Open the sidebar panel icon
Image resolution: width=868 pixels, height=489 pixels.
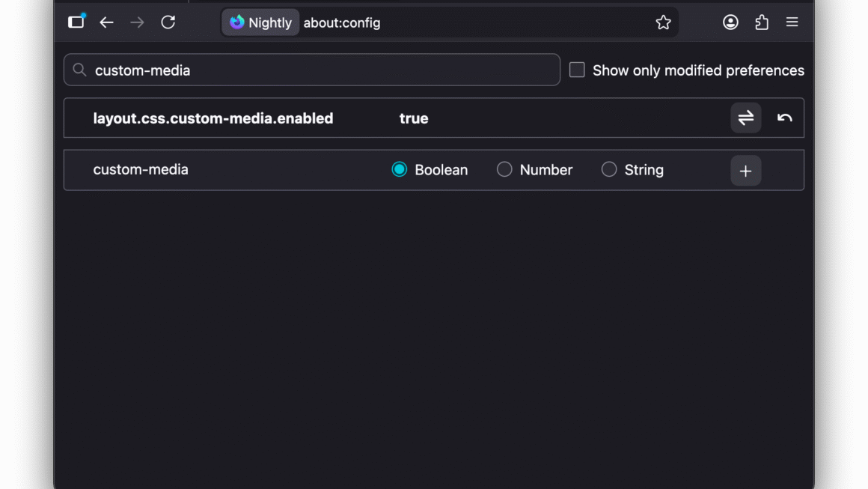pyautogui.click(x=76, y=22)
